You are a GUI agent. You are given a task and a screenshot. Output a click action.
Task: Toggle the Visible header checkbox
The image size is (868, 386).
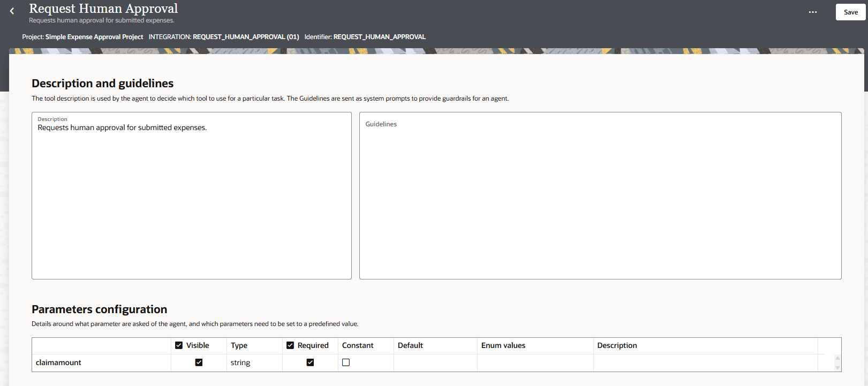click(179, 345)
